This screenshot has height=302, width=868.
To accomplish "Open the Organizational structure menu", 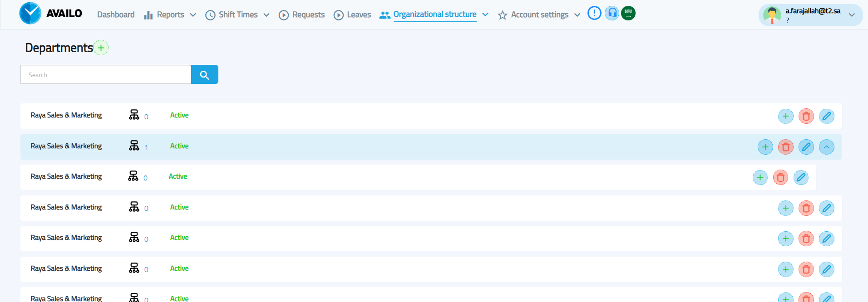I will 435,15.
